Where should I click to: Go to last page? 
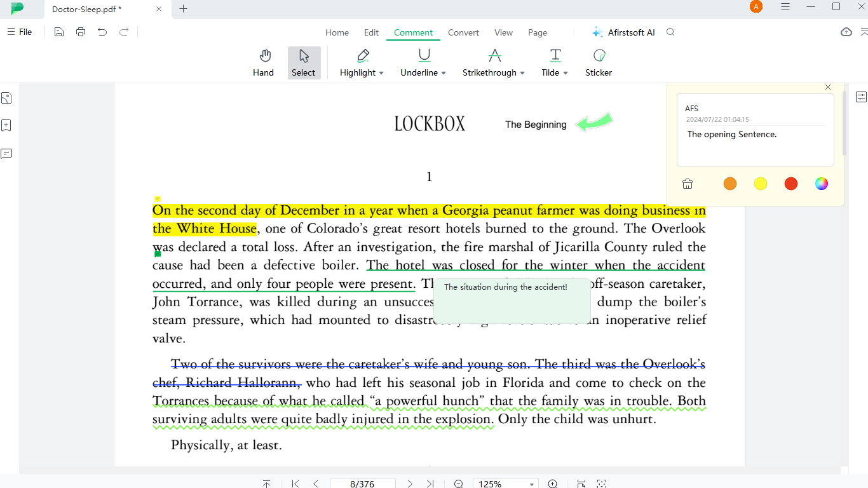(430, 484)
